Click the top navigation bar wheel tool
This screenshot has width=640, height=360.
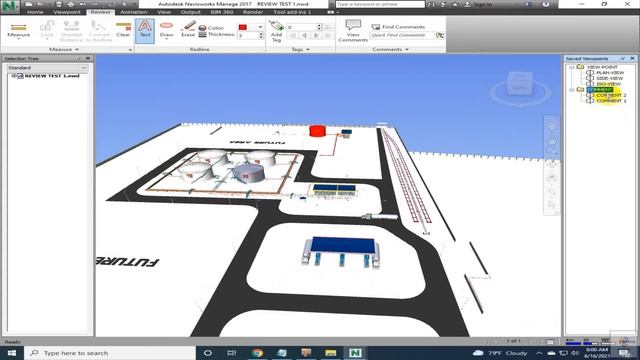(x=551, y=126)
